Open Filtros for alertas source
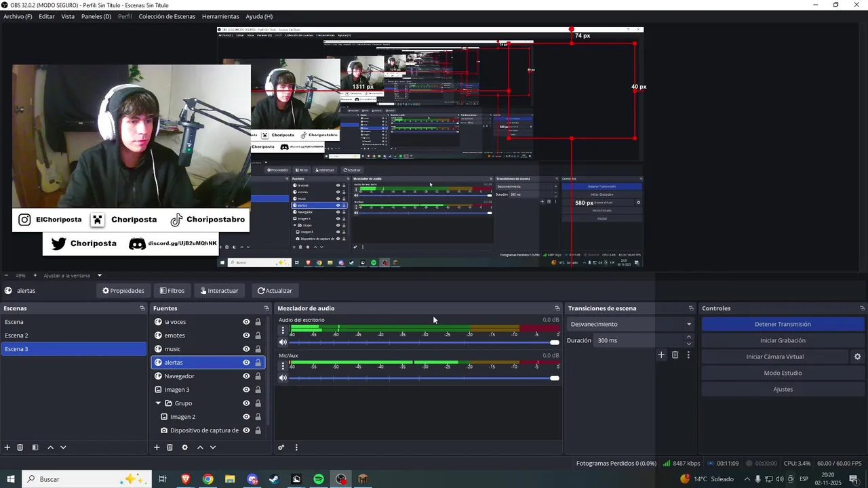The image size is (868, 488). click(x=172, y=291)
